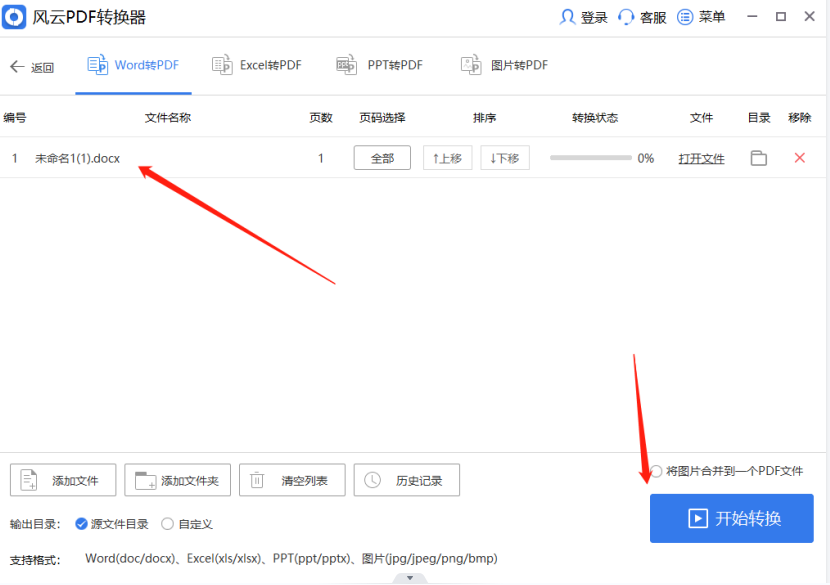
Task: Enable 将图片合并到一个PDF文件 option
Action: [x=727, y=471]
